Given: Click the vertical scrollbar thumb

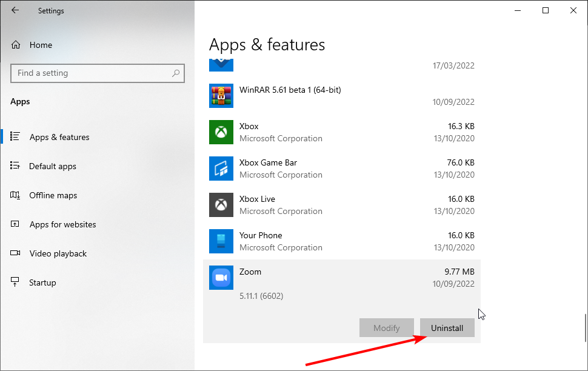Looking at the screenshot, I should (585, 327).
